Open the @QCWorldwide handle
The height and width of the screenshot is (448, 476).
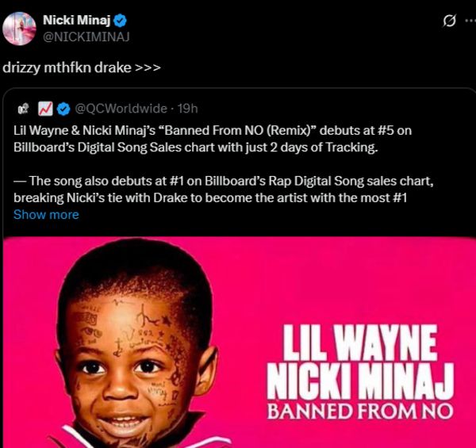point(121,109)
